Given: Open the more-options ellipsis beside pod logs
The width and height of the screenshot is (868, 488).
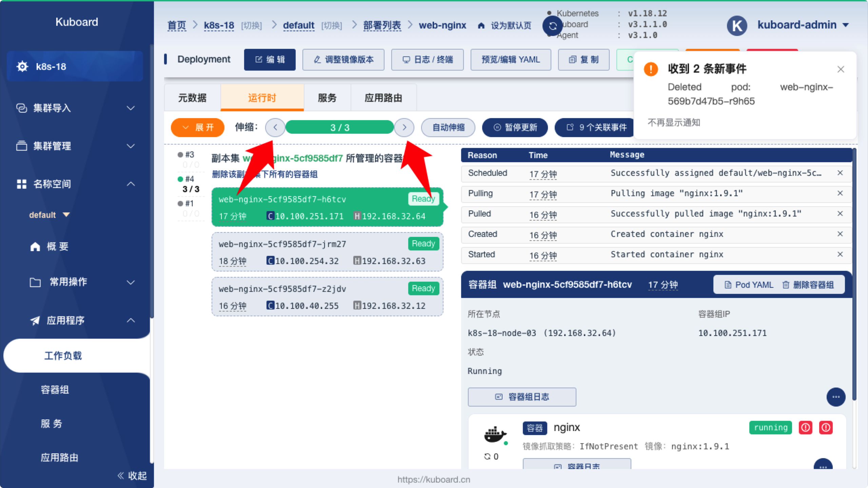Looking at the screenshot, I should pos(836,397).
